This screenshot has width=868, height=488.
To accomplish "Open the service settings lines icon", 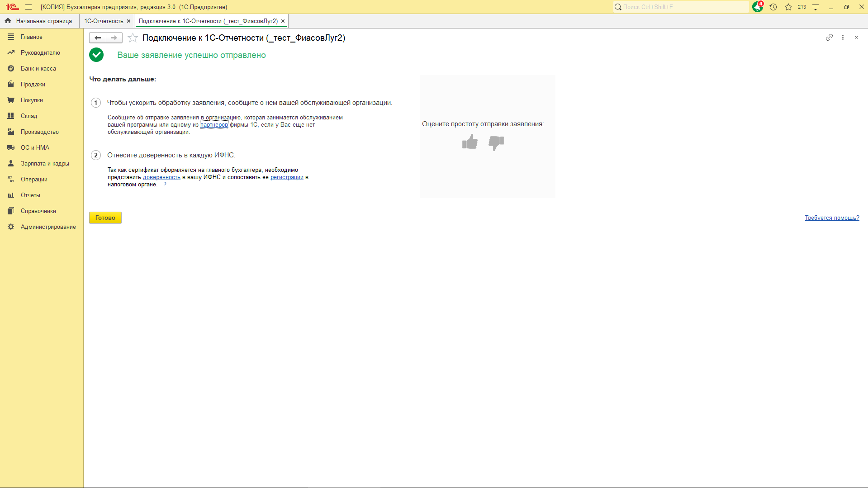I will [816, 7].
